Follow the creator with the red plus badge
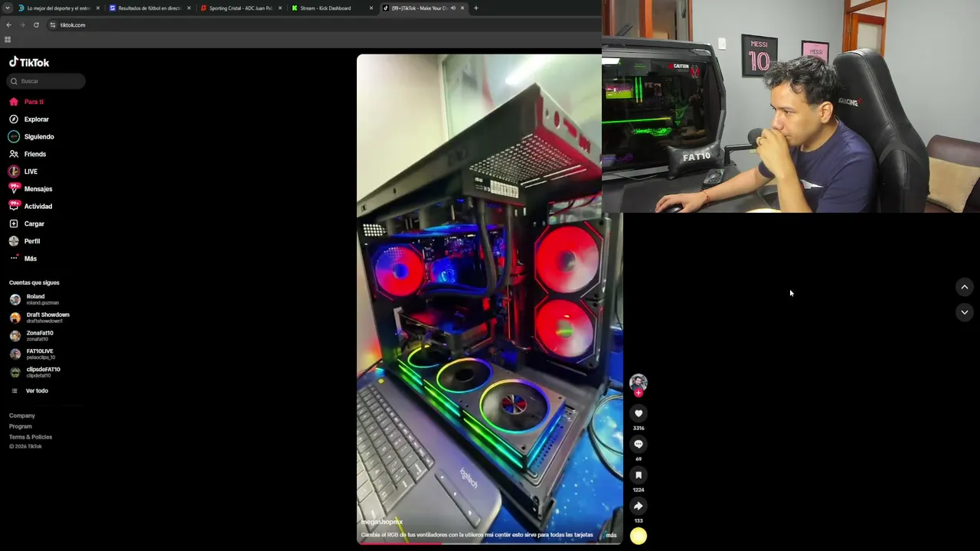 pyautogui.click(x=639, y=393)
